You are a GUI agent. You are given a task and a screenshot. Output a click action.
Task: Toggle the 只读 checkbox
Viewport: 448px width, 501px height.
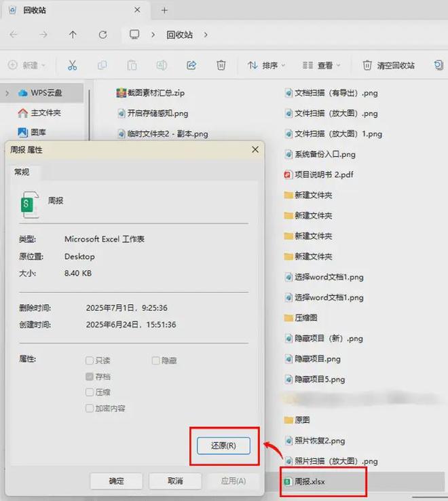tap(89, 360)
